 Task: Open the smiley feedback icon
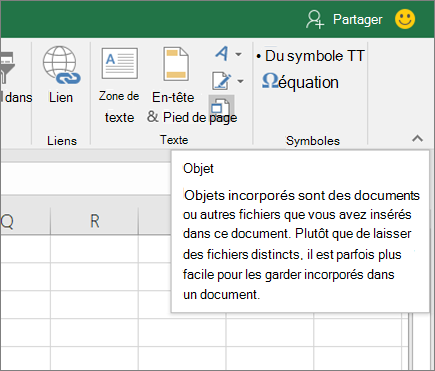405,19
